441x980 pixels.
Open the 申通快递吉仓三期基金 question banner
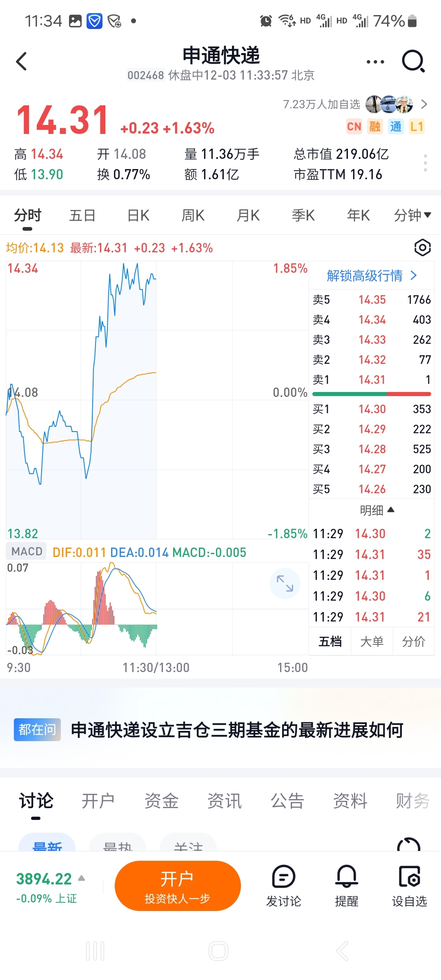[x=237, y=730]
